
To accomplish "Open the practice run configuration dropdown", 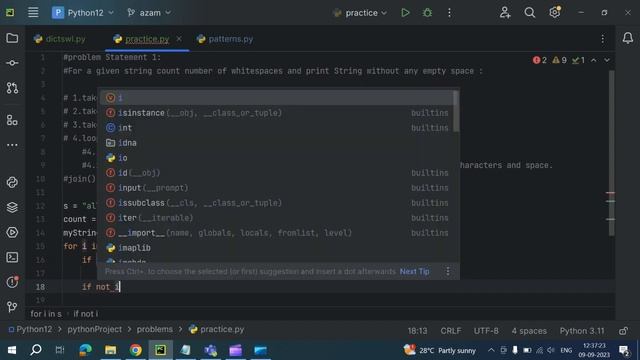I will tap(360, 13).
